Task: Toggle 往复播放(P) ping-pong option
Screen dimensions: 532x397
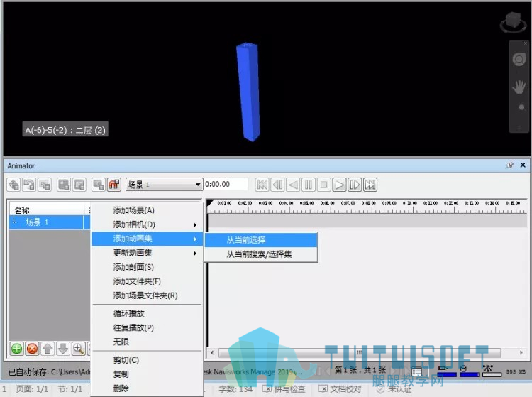Action: tap(148, 327)
